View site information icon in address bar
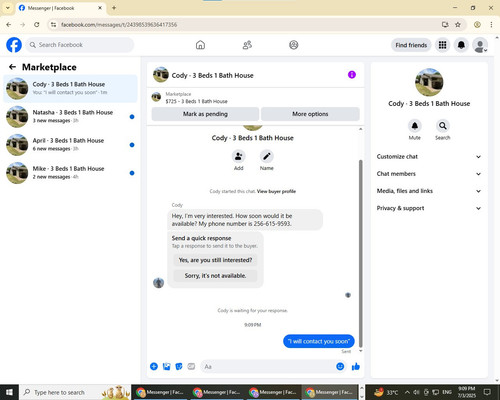The height and width of the screenshot is (400, 500). pyautogui.click(x=53, y=24)
